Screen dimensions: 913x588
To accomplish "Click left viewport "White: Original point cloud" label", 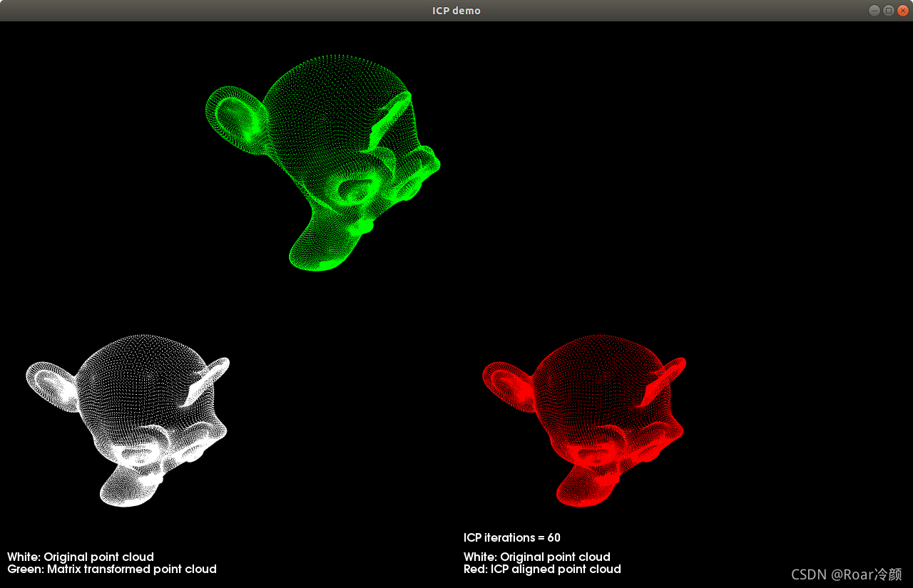I will [81, 557].
